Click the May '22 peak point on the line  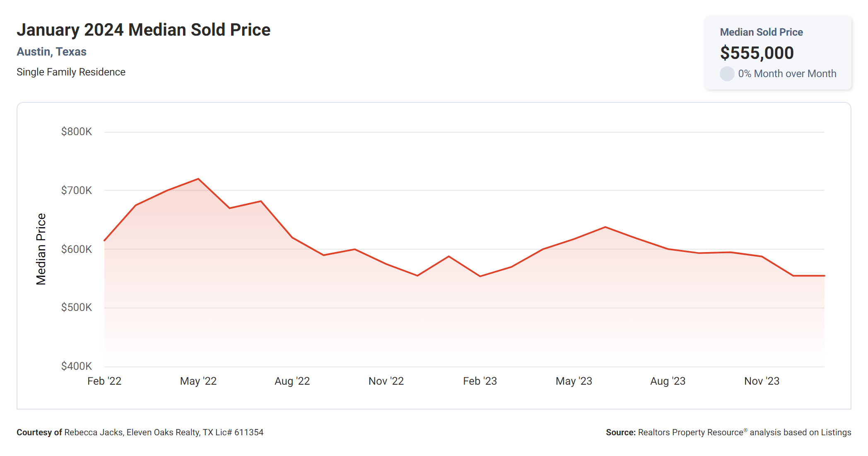click(198, 179)
